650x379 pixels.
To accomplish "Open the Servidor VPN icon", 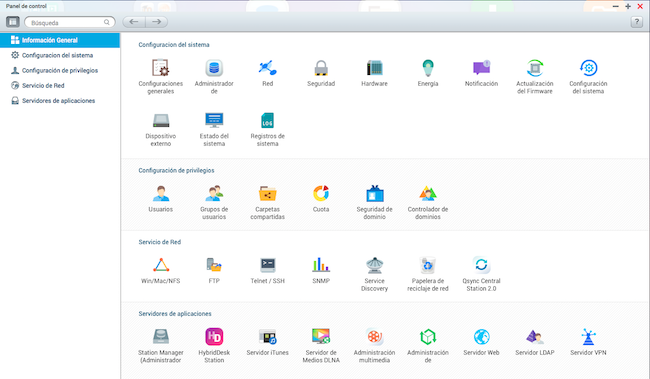I will point(588,337).
